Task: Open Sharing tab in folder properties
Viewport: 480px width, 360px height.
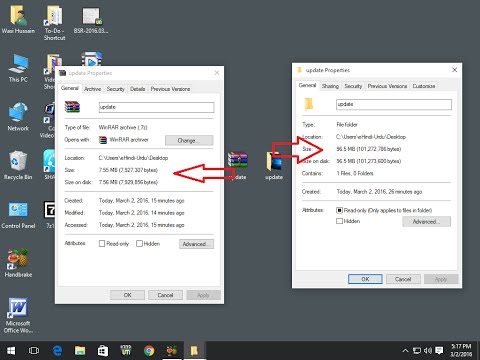Action: pyautogui.click(x=330, y=86)
